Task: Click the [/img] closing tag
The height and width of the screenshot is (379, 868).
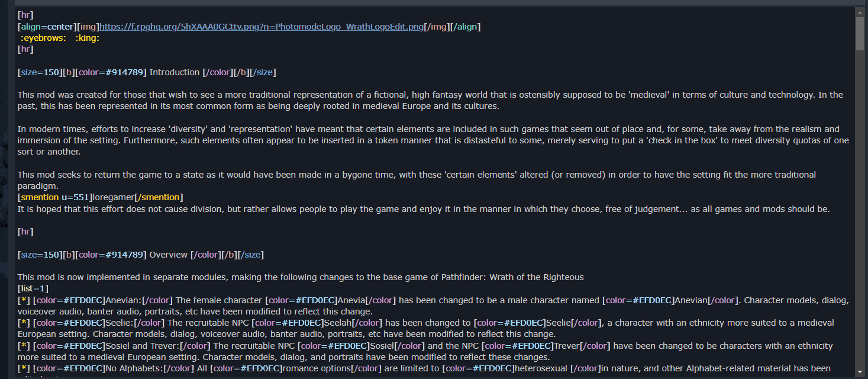Action: click(437, 27)
